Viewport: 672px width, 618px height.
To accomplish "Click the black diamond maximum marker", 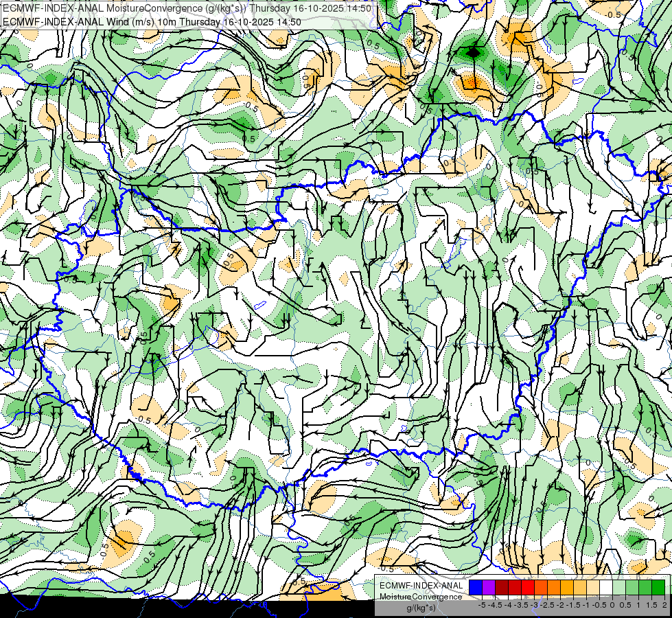I will click(473, 52).
